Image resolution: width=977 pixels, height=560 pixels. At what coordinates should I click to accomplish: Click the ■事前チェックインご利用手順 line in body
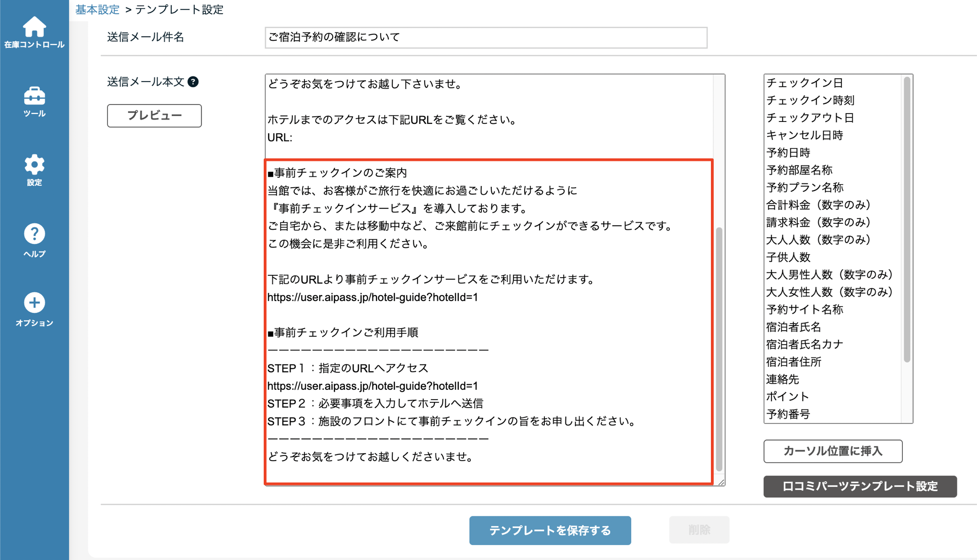[x=343, y=333]
